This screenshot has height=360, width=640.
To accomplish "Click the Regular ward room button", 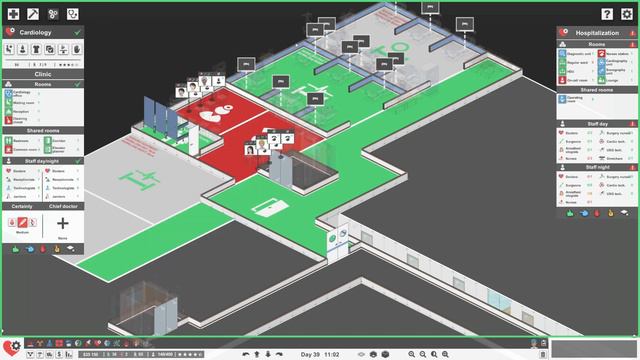I will pyautogui.click(x=577, y=62).
